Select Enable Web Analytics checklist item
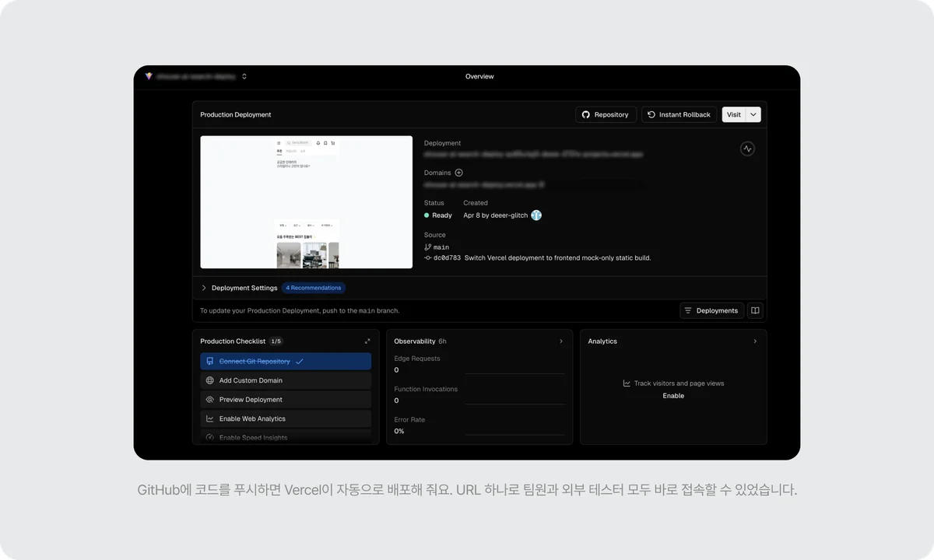 pos(286,418)
